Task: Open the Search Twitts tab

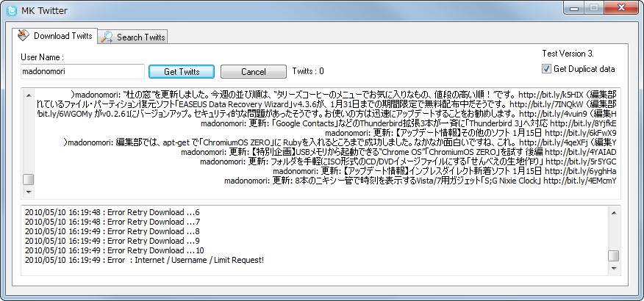Action: coord(132,37)
